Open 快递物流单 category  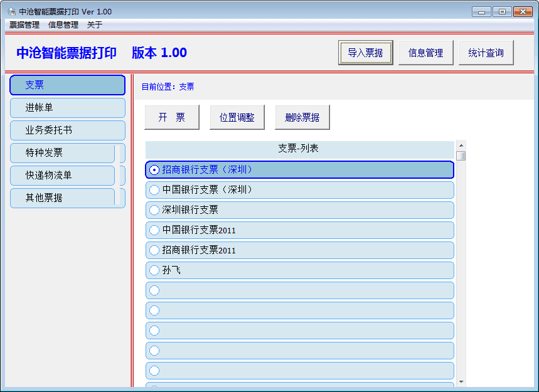[x=63, y=176]
